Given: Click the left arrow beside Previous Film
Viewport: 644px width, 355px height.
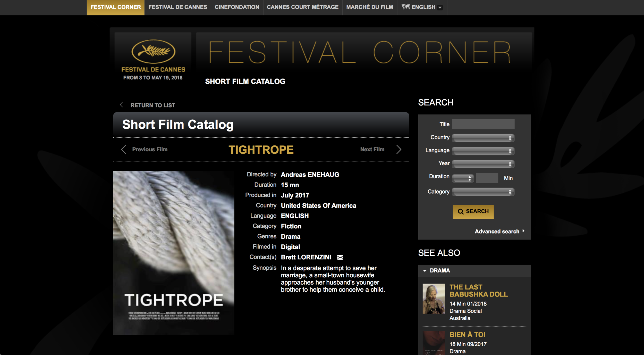Looking at the screenshot, I should [x=124, y=149].
